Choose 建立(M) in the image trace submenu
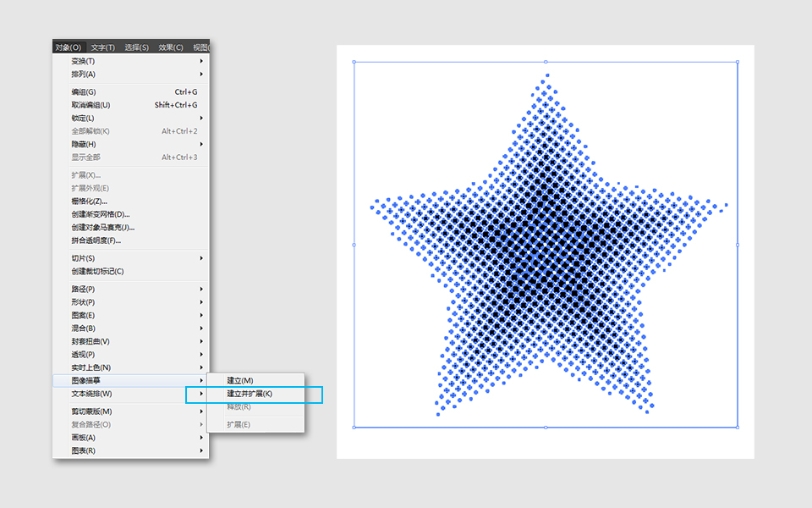Screen dimensions: 812x508 click(240, 381)
